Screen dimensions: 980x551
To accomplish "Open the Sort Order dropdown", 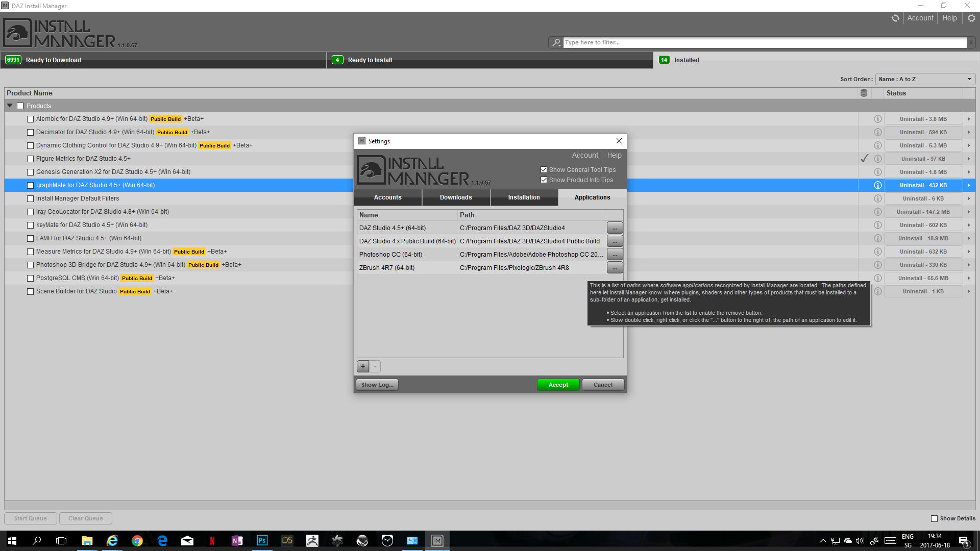I will point(925,79).
